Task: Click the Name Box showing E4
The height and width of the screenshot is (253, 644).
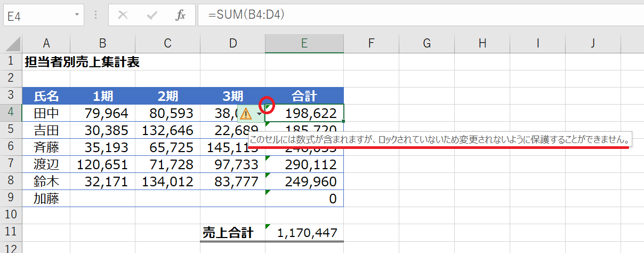Action: [37, 16]
